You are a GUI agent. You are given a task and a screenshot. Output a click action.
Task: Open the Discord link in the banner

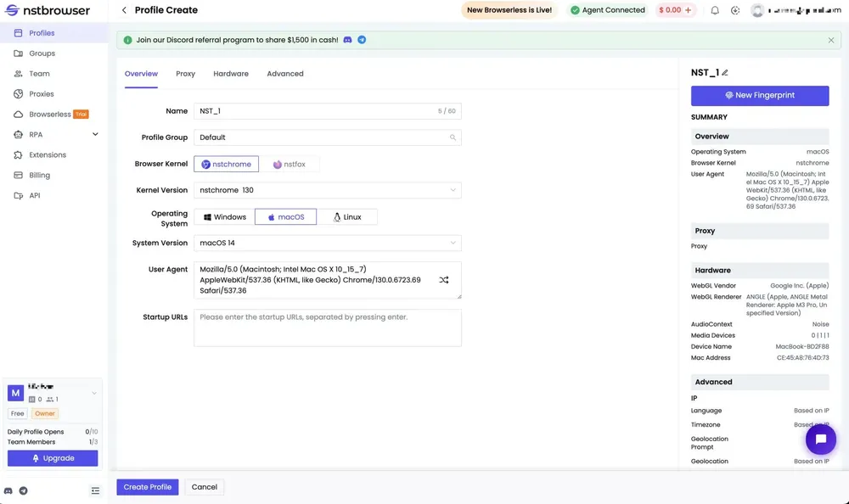coord(348,40)
